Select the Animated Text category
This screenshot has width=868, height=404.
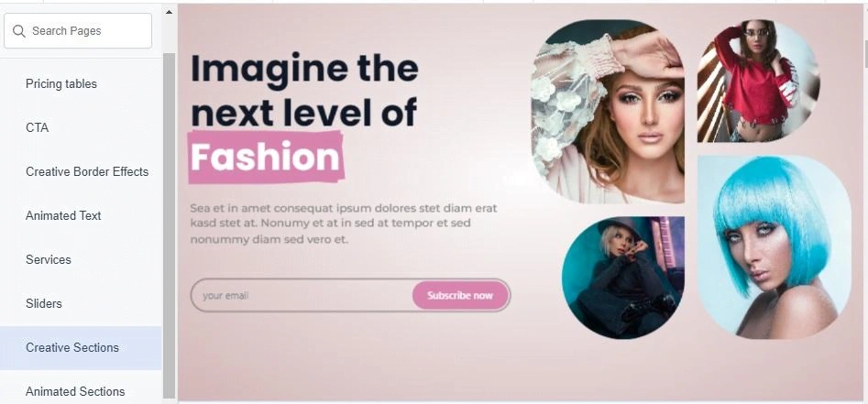tap(81, 215)
